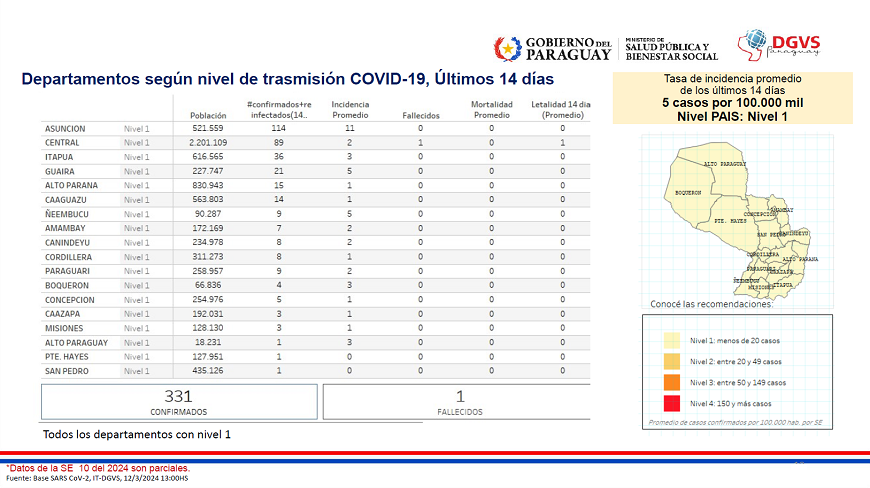870x488 pixels.
Task: Click the 1 Fallecidos summary card
Action: pyautogui.click(x=459, y=401)
